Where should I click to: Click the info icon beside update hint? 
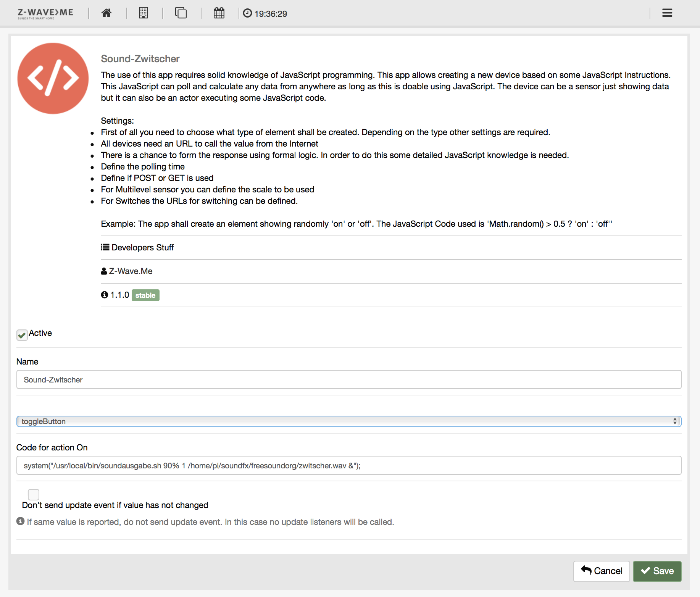(21, 521)
